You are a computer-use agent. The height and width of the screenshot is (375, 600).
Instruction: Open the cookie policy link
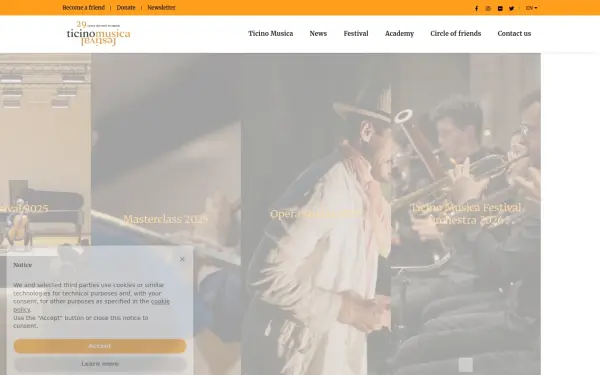[x=91, y=305]
